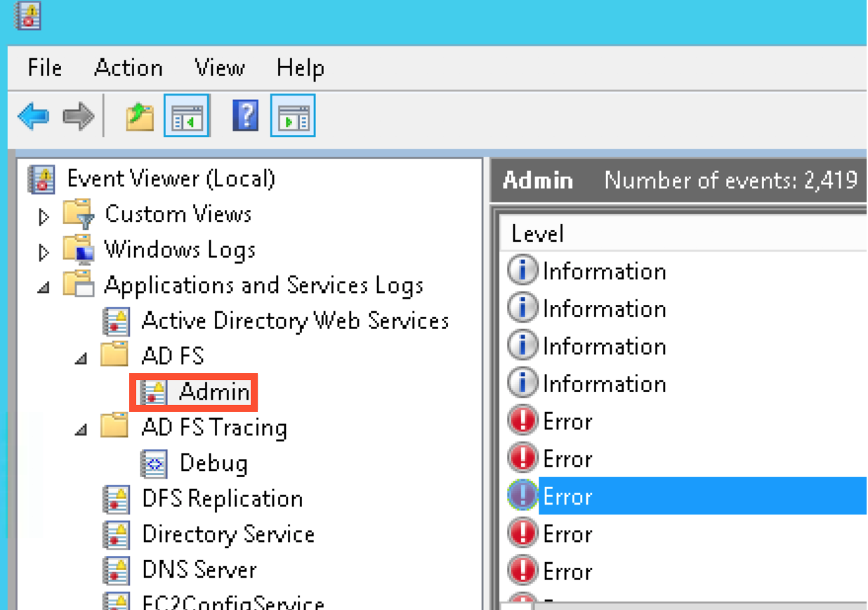Open Active Directory Web Services log
The image size is (868, 610).
[296, 321]
